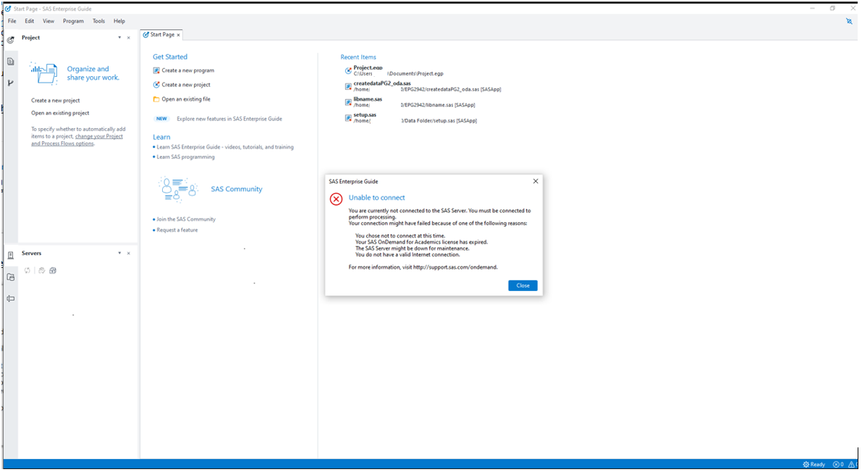Open the File menu
The height and width of the screenshot is (470, 862).
(x=12, y=21)
